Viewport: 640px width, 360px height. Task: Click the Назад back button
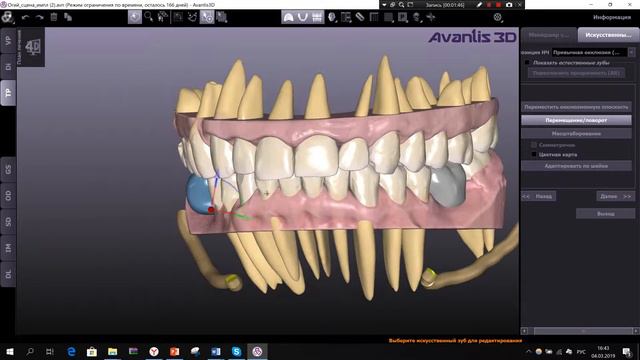[x=538, y=196]
